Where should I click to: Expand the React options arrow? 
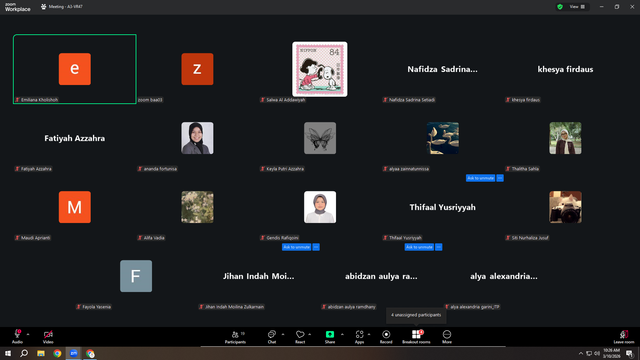[x=310, y=334]
